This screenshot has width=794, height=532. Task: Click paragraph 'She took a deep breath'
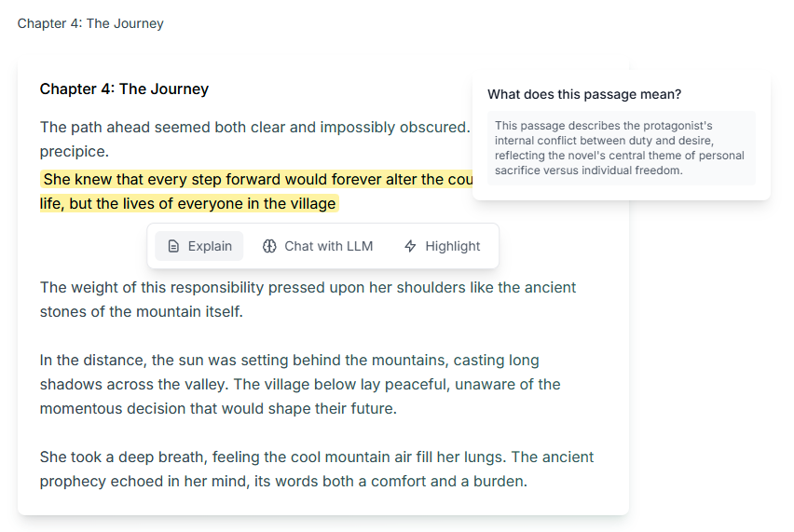[317, 469]
